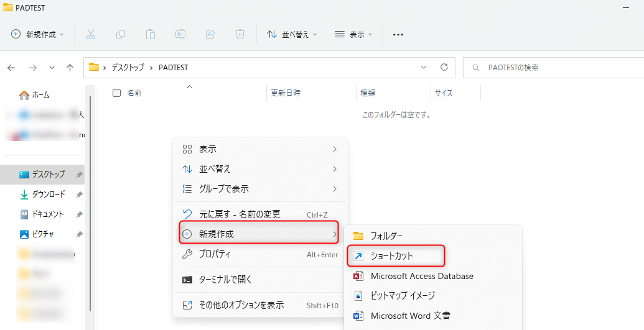The width and height of the screenshot is (644, 330).
Task: Click the Share icon in toolbar
Action: pos(210,34)
